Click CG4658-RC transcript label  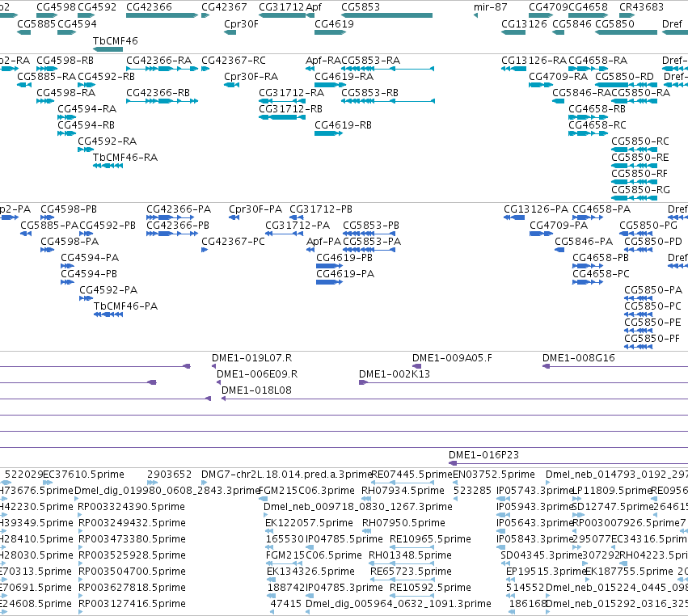coord(597,125)
